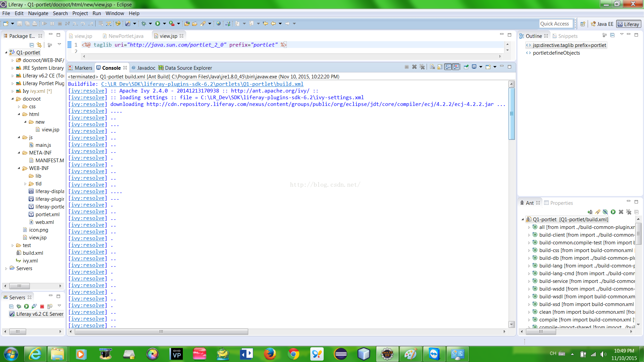Toggle show console on standard output
Screen dimensions: 644x362
[x=448, y=67]
